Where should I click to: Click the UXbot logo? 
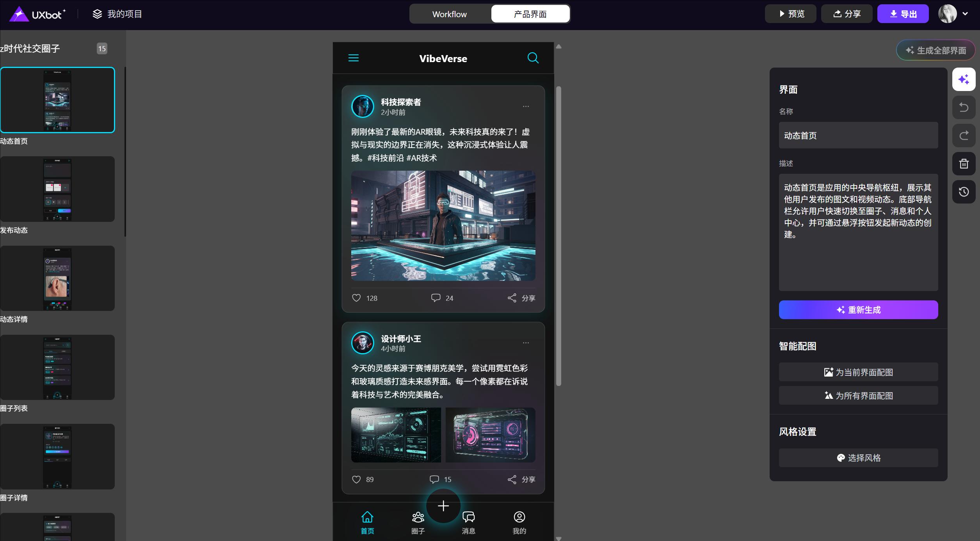[37, 14]
